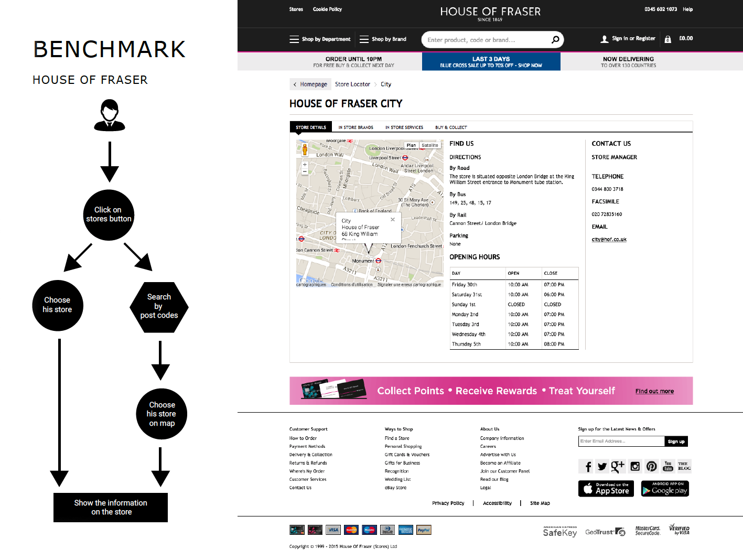Click the Pinterest icon in the footer
743x560 pixels.
point(651,466)
